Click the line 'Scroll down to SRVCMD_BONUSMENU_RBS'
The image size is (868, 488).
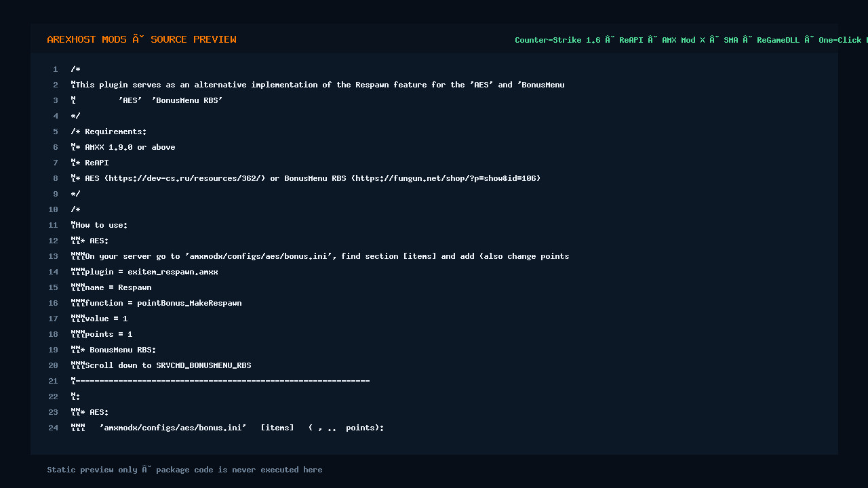[x=161, y=365]
